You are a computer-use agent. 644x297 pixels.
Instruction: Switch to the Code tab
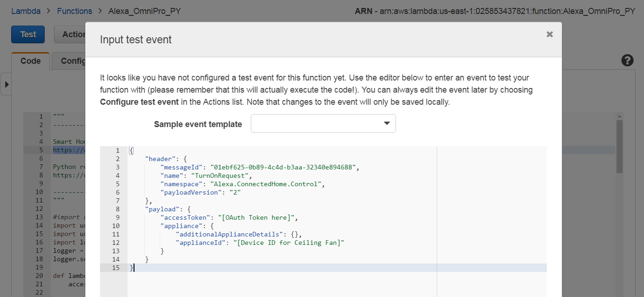point(30,61)
